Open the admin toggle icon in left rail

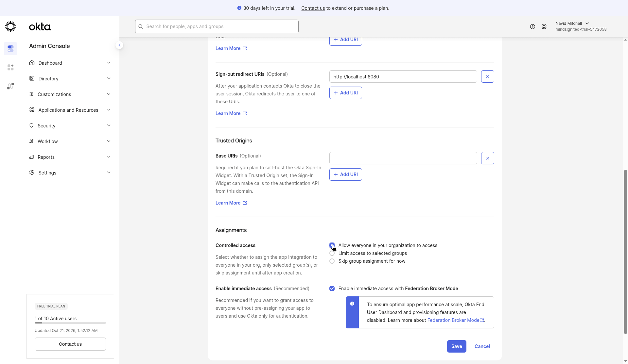(10, 49)
